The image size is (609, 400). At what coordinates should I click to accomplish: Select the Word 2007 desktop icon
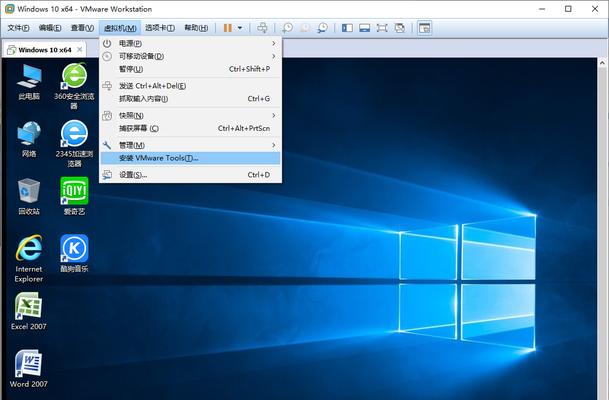point(29,369)
